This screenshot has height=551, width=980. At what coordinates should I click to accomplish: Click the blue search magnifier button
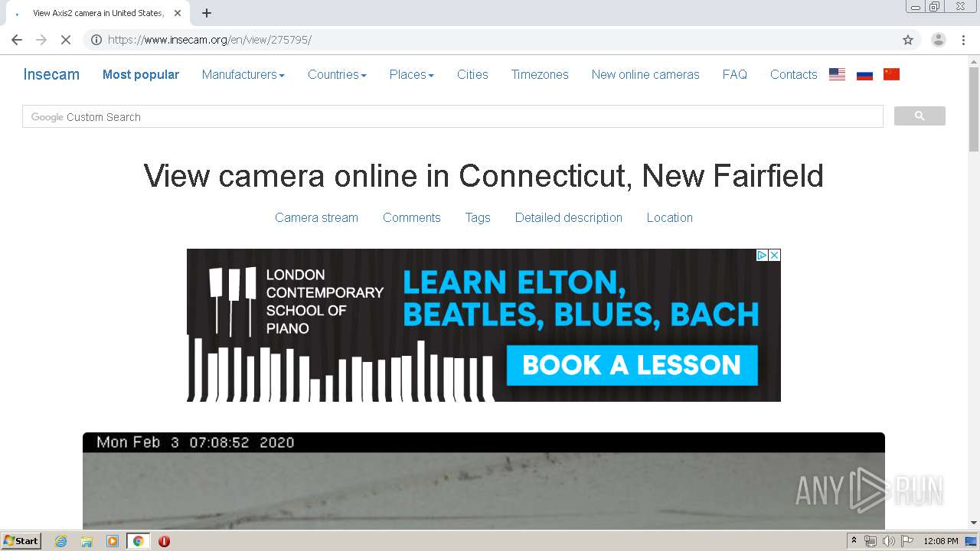[x=920, y=116]
